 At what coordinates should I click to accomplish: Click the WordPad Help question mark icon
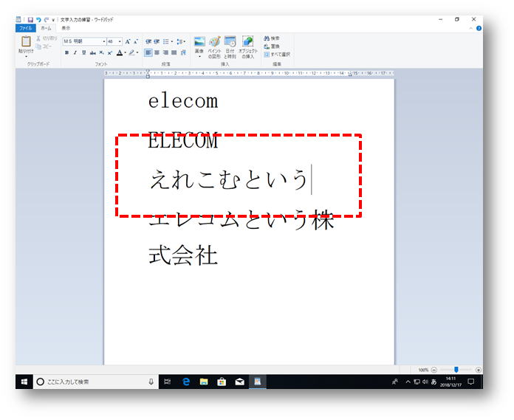coord(479,29)
